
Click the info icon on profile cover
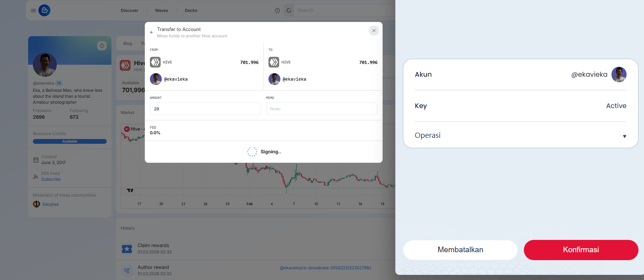pyautogui.click(x=102, y=46)
